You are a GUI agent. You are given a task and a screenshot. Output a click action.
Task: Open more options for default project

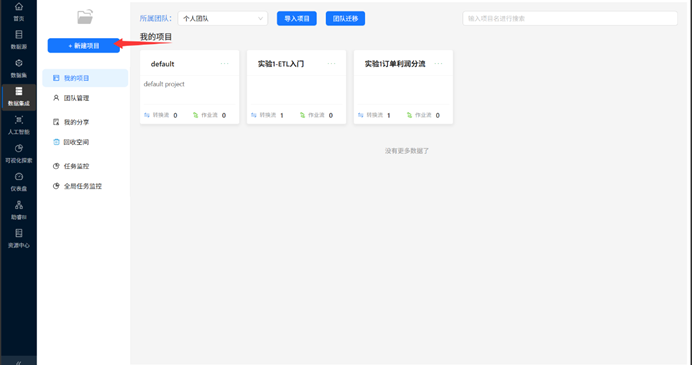225,64
